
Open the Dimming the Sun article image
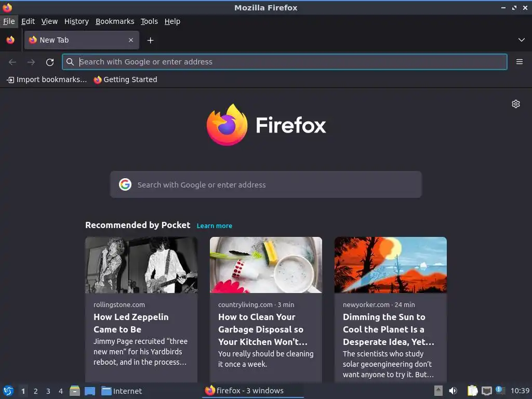click(391, 265)
